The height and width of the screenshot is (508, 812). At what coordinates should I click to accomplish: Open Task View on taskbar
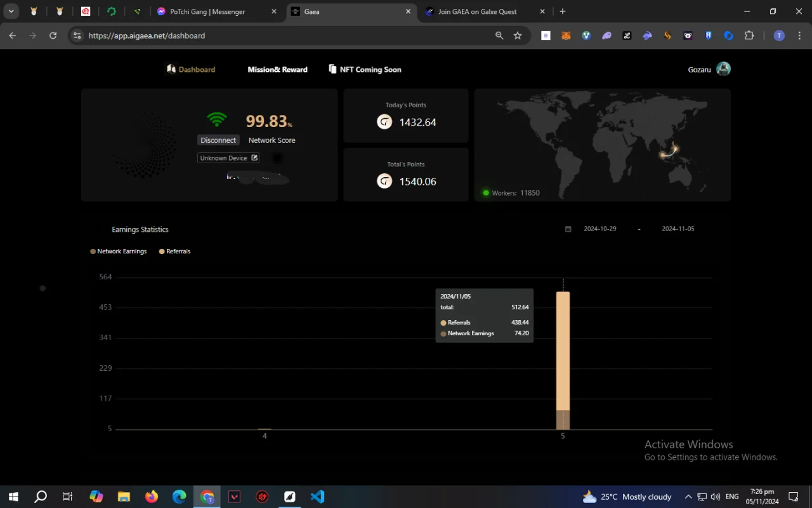click(x=67, y=497)
